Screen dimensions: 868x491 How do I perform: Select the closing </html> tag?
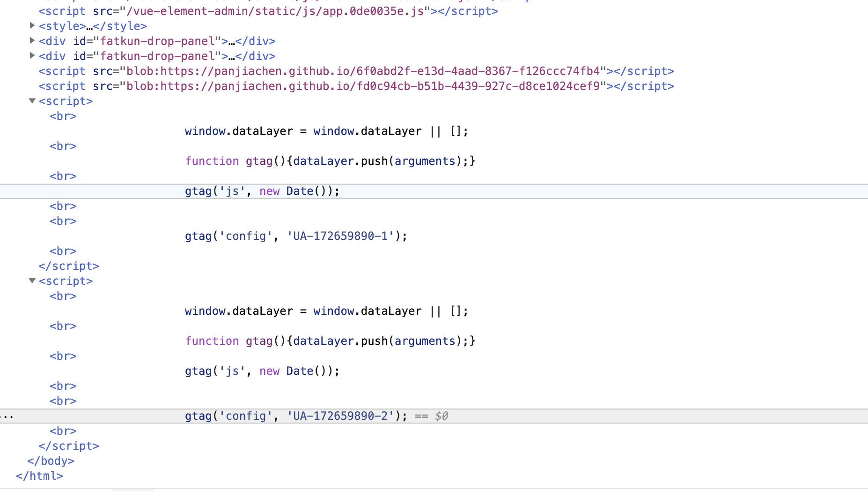[40, 476]
